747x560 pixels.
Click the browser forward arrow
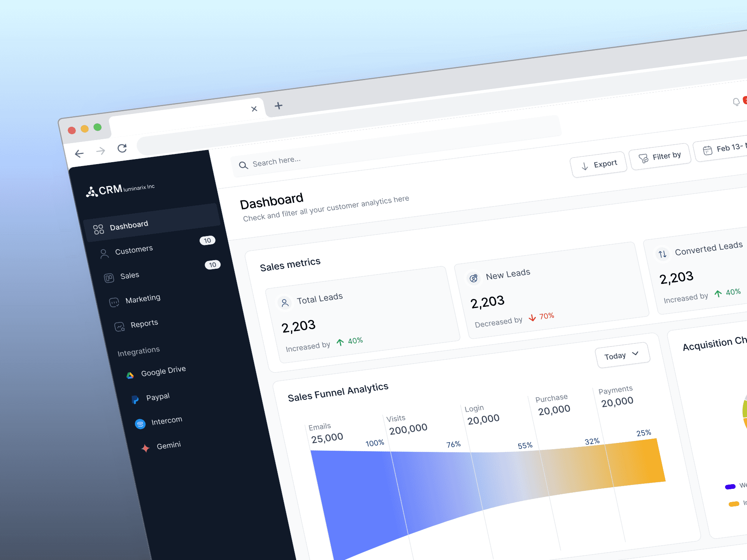(101, 150)
